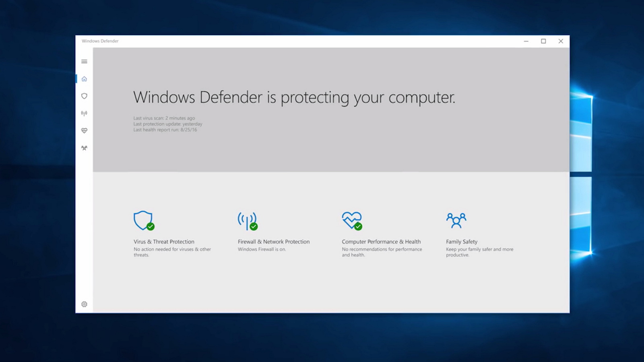Click 'Keep your family safer' text

tap(479, 252)
